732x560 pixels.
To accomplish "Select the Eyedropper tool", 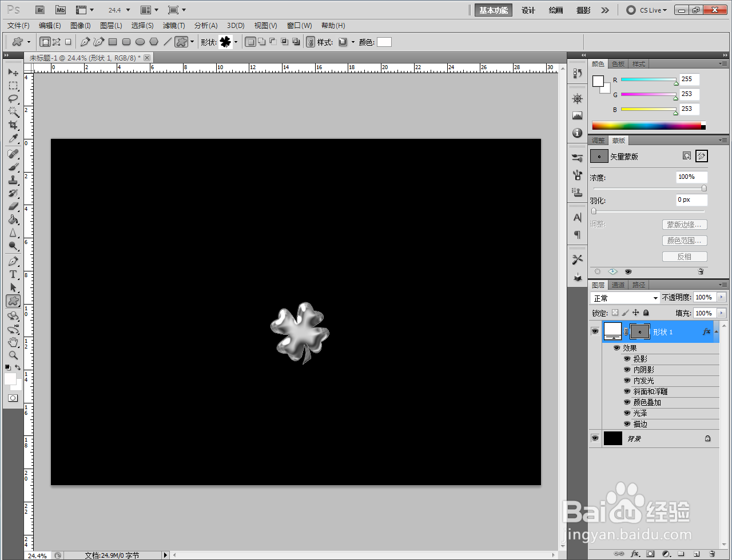I will click(x=13, y=138).
